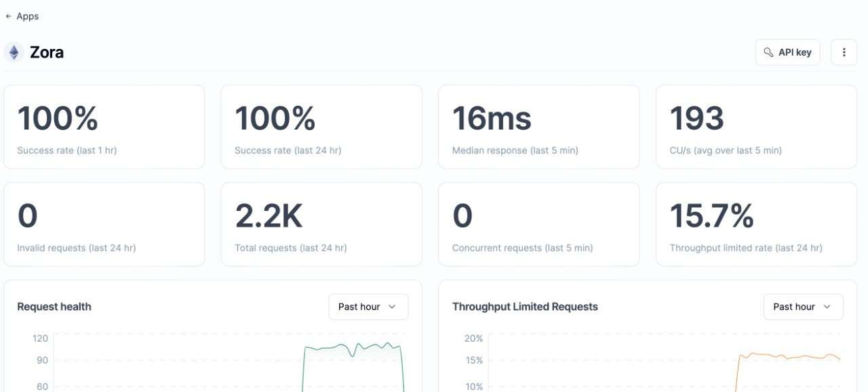
Task: Click the Zora Ethereum logo icon
Action: coord(14,52)
